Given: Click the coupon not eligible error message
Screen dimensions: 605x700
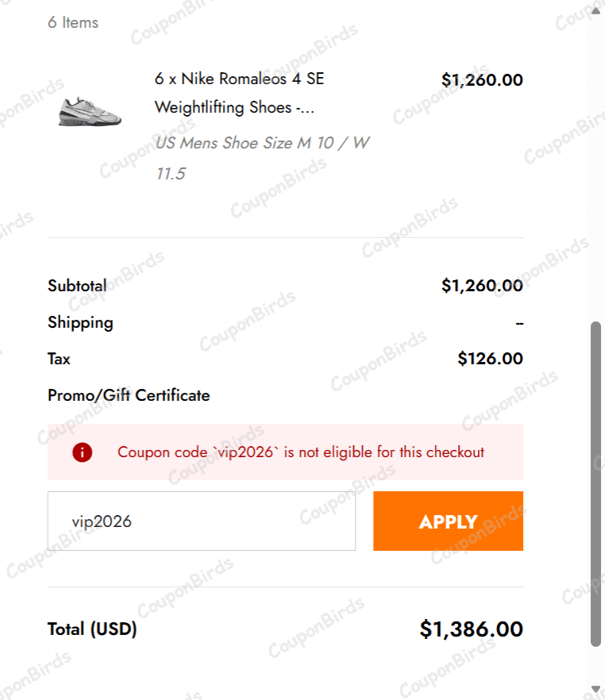Looking at the screenshot, I should (x=300, y=452).
